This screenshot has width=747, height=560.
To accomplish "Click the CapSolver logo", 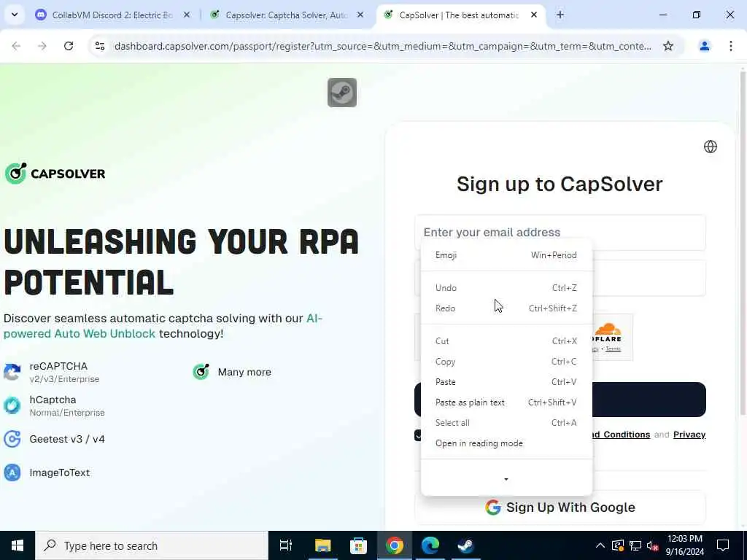I will click(x=55, y=174).
